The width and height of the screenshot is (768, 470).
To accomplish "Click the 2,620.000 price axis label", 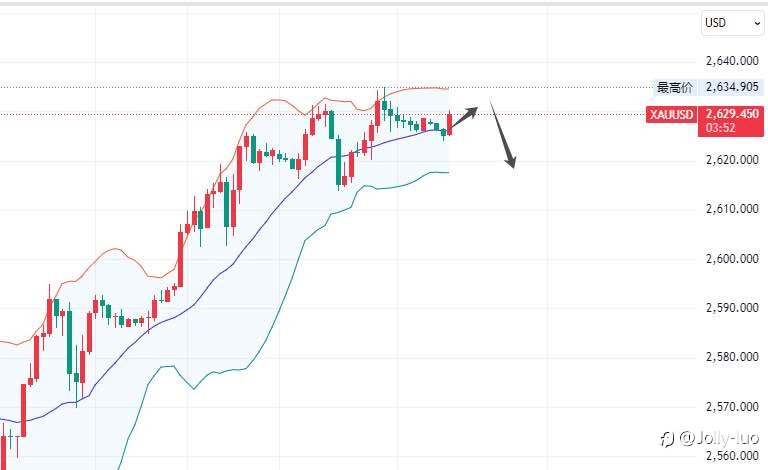I will coord(732,160).
